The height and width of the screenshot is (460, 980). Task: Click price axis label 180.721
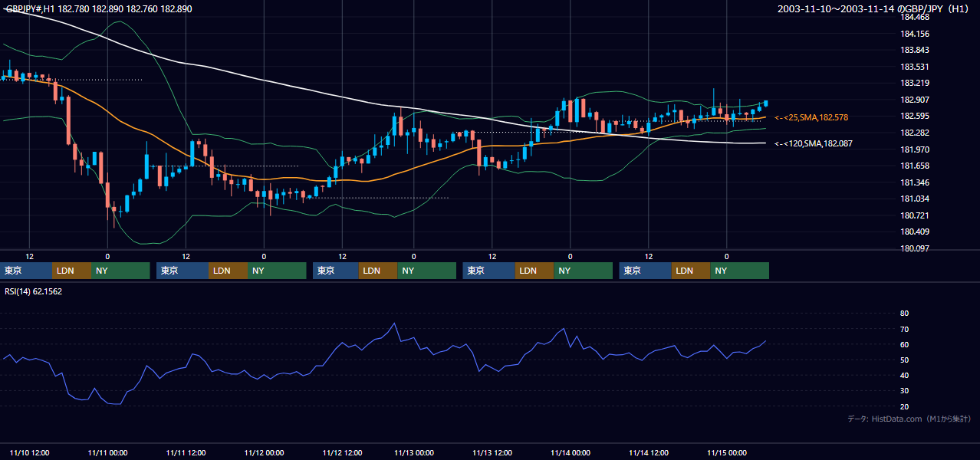[916, 215]
